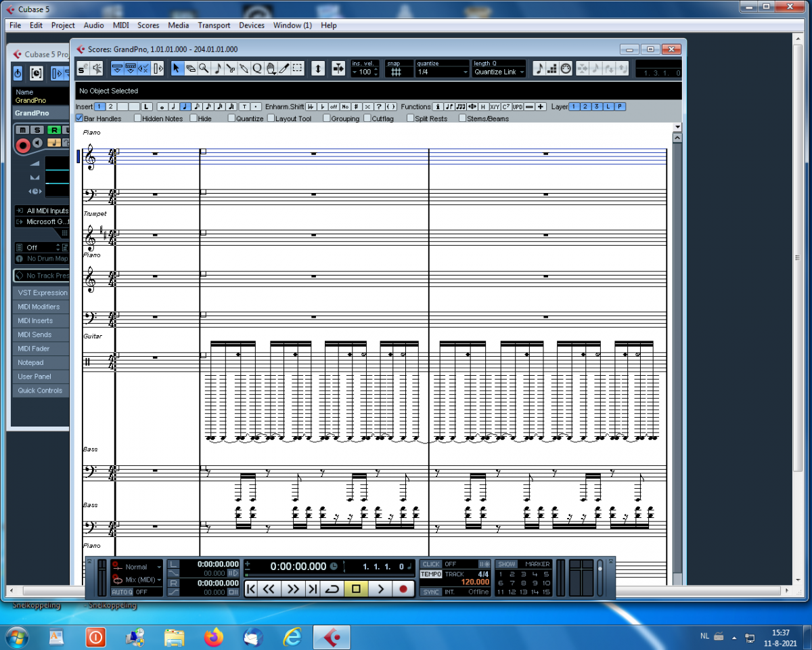
Task: Select the Layout pencil tool
Action: click(x=284, y=68)
